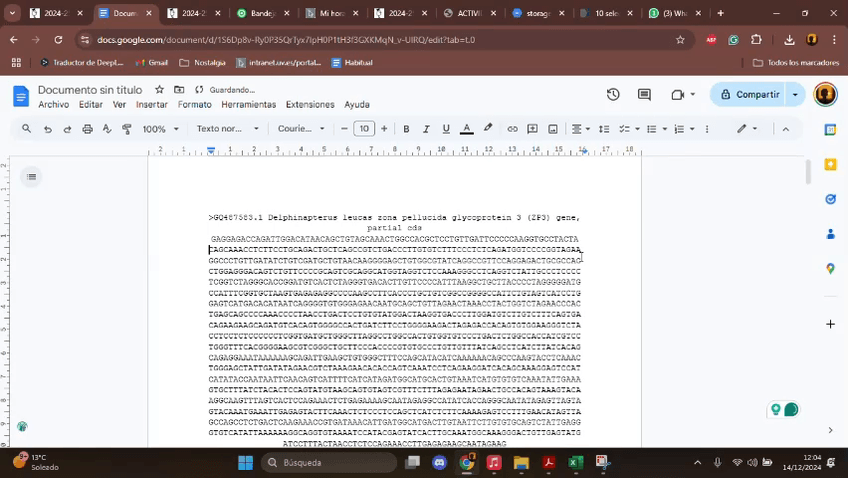Open the paragraph style dropdown
This screenshot has height=478, width=848.
pyautogui.click(x=227, y=129)
